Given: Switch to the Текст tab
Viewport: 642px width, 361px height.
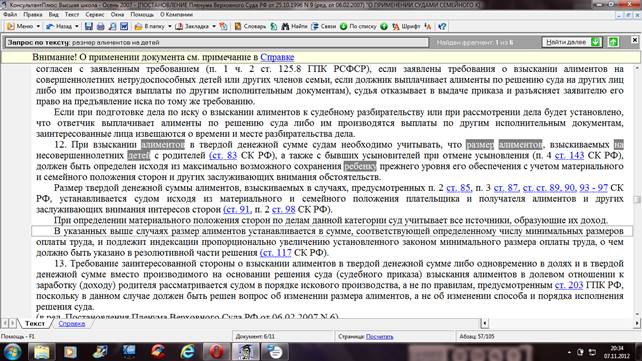Looking at the screenshot, I should tap(34, 323).
